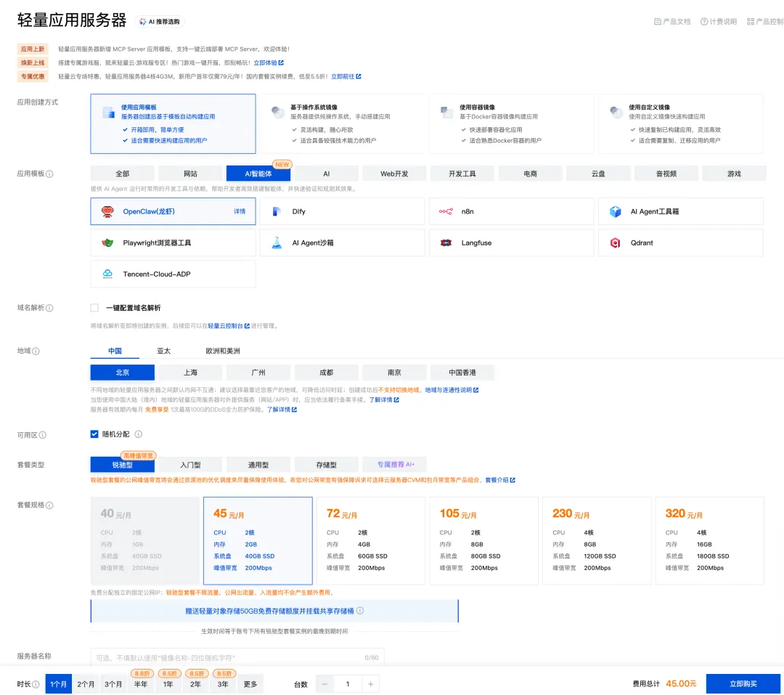This screenshot has width=784, height=695.
Task: Select 入门型 package type
Action: [x=190, y=466]
